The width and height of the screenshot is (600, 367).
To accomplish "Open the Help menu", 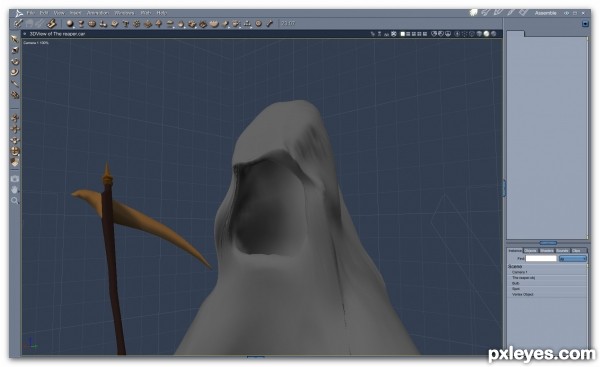I will click(161, 13).
